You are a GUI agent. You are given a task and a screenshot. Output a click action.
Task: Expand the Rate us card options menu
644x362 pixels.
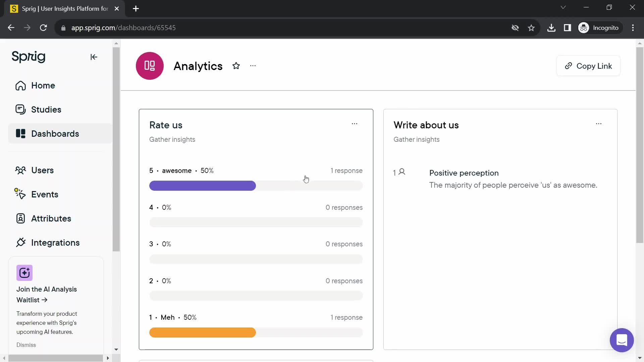pos(355,123)
